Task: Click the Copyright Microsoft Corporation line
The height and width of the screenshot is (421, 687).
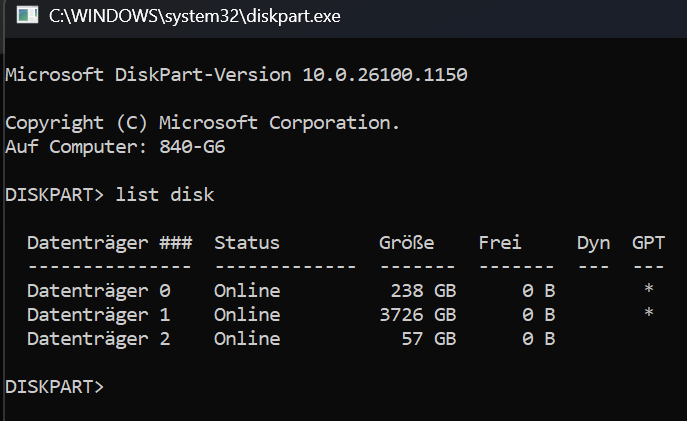Action: (x=202, y=123)
